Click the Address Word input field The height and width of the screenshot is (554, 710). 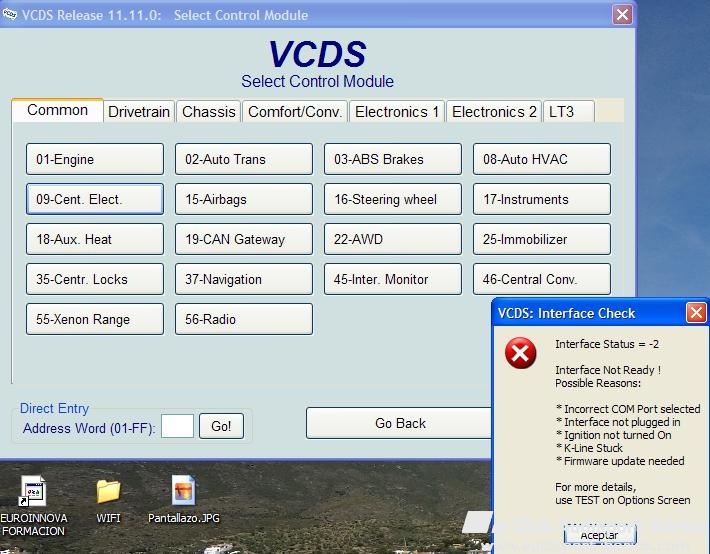tap(178, 426)
